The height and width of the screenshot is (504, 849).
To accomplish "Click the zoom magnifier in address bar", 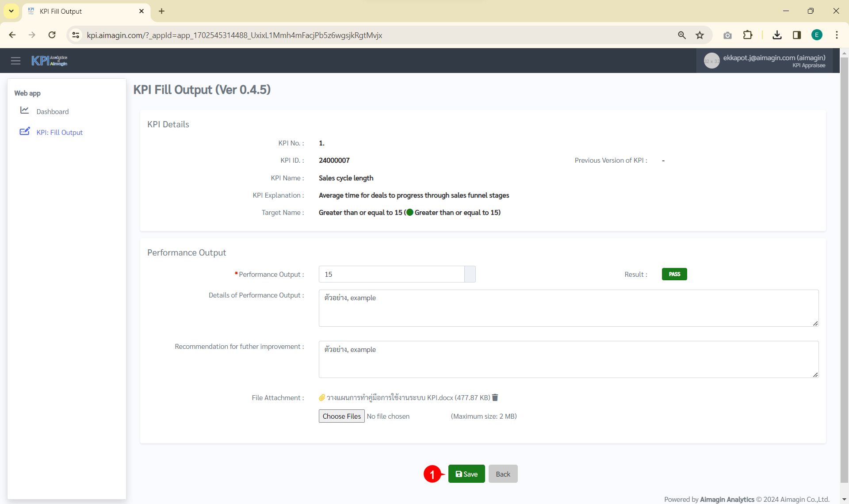I will click(x=682, y=35).
